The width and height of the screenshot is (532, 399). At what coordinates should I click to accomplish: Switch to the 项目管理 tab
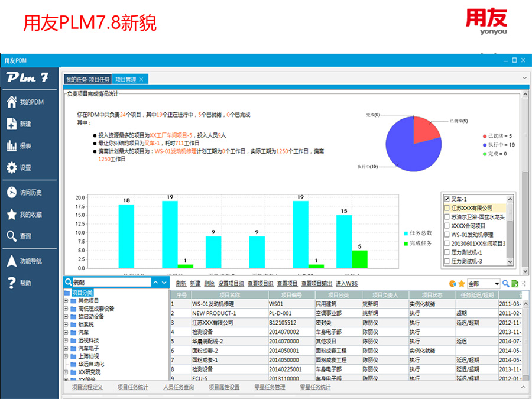pos(126,79)
